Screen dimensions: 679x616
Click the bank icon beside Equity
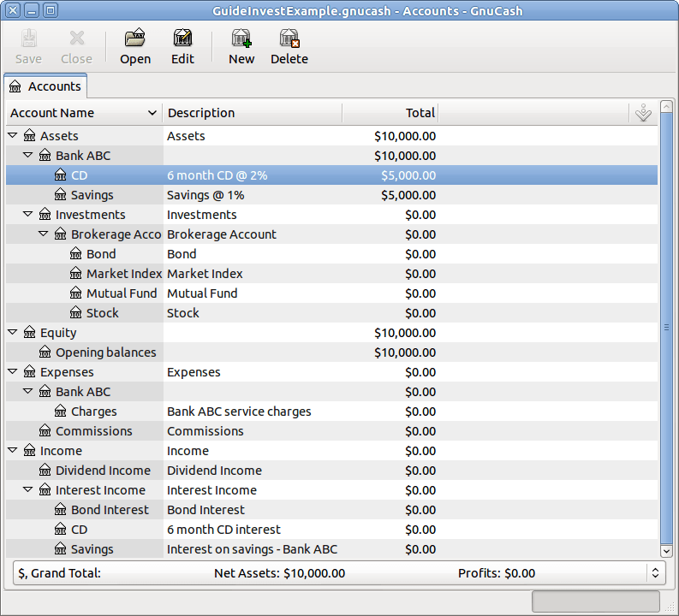pos(29,332)
